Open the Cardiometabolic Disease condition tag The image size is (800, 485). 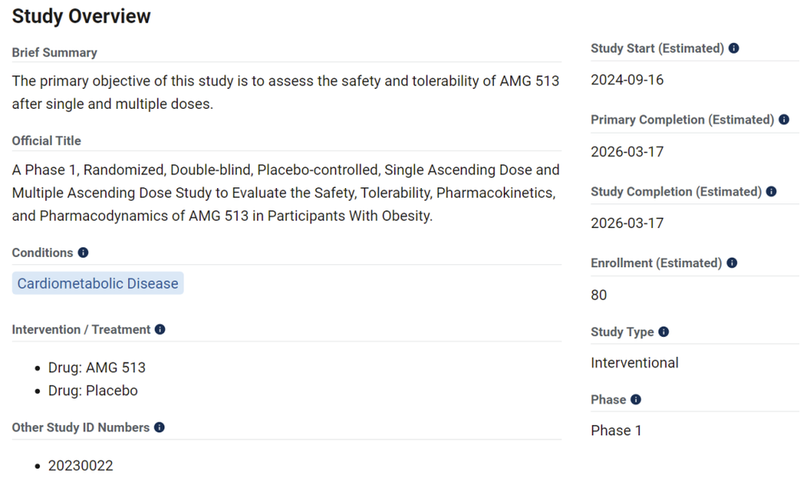coord(98,283)
